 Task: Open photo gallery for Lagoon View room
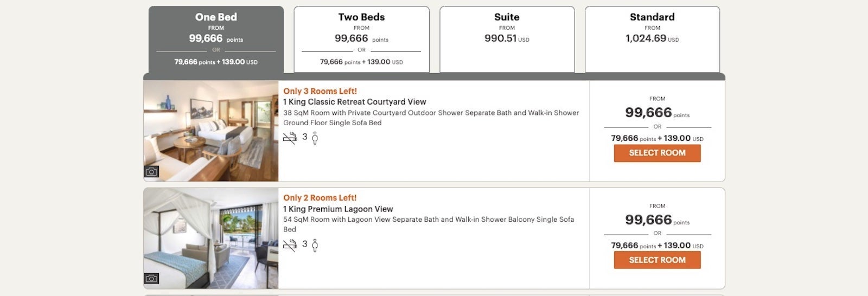(151, 279)
